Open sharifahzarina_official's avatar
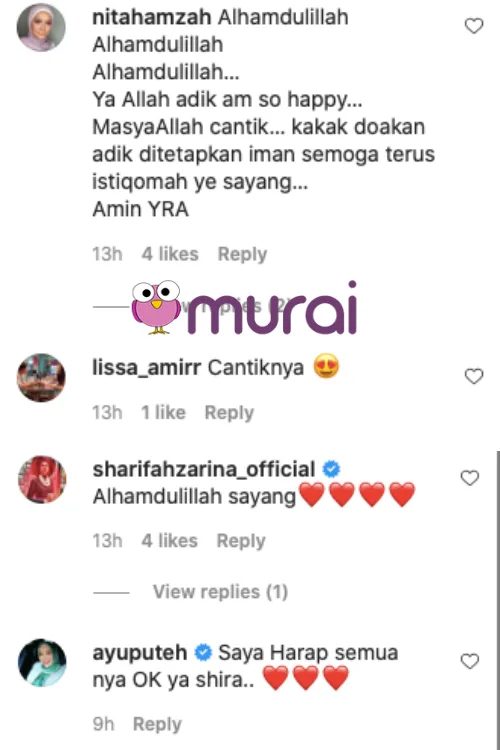 click(42, 479)
